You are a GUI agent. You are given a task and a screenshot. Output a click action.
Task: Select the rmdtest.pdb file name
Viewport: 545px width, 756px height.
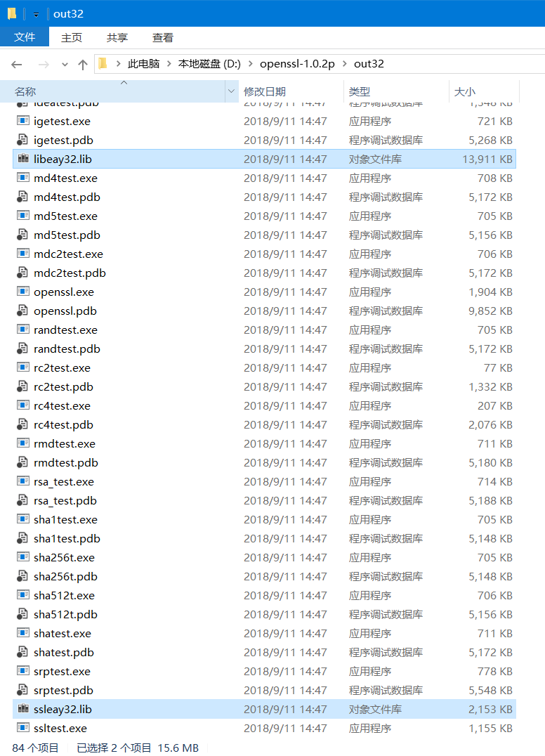[x=65, y=462]
